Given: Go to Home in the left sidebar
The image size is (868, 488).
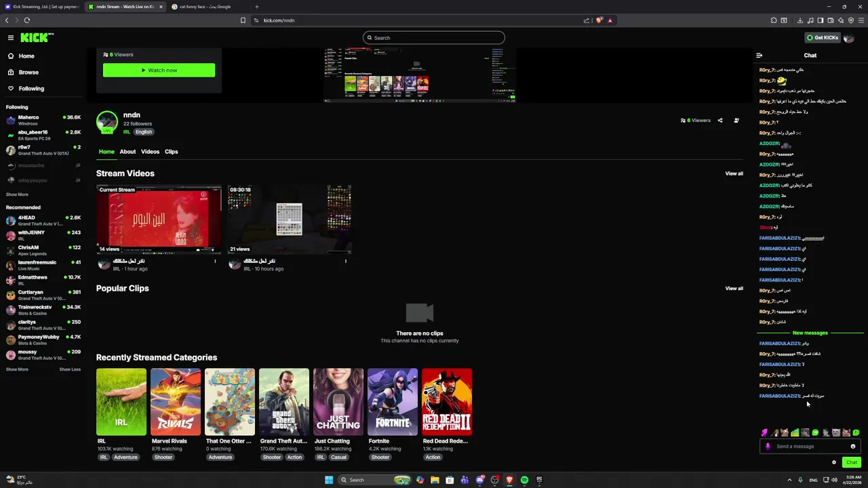Looking at the screenshot, I should pos(26,56).
